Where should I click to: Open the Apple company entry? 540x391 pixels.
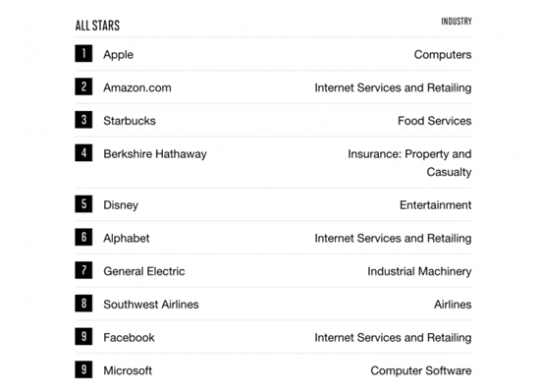pos(118,54)
